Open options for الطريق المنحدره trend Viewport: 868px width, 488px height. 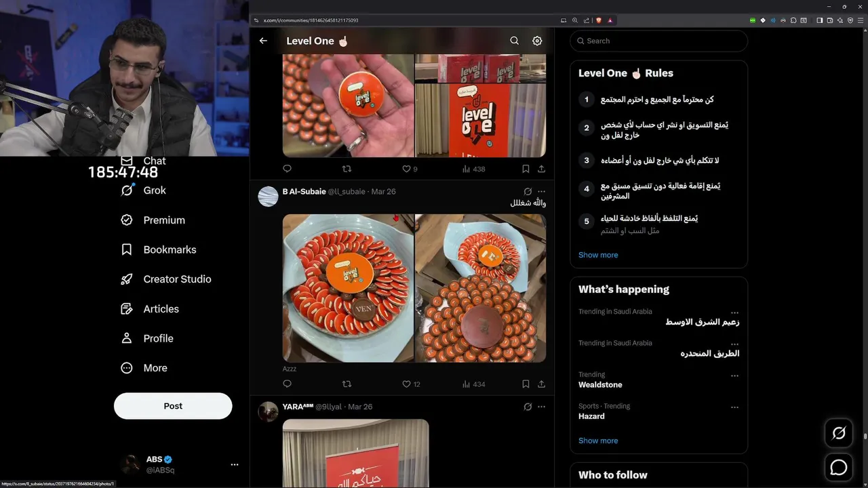(734, 344)
